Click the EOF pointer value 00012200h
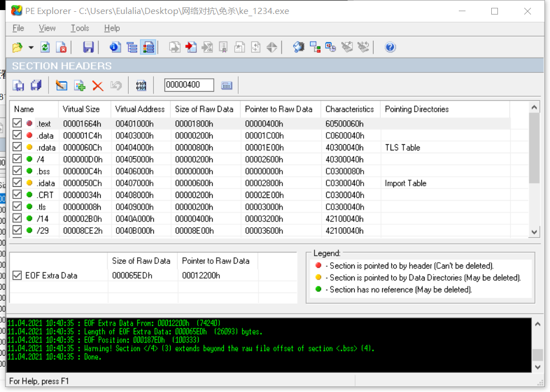This screenshot has width=550, height=392. click(x=201, y=276)
